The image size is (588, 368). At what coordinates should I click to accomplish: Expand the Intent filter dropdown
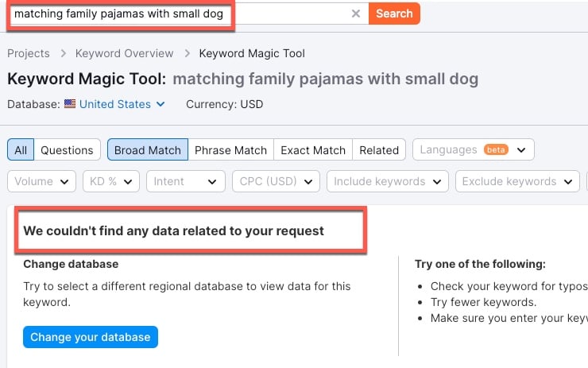click(186, 181)
